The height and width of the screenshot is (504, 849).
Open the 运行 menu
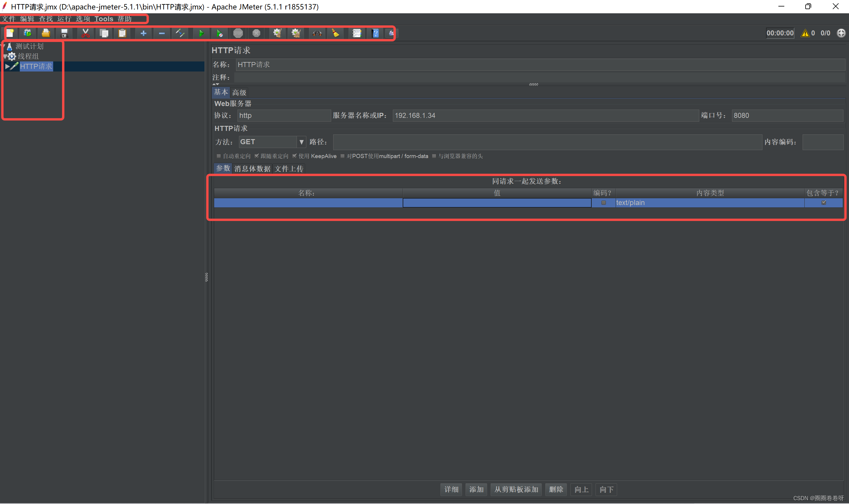tap(64, 19)
